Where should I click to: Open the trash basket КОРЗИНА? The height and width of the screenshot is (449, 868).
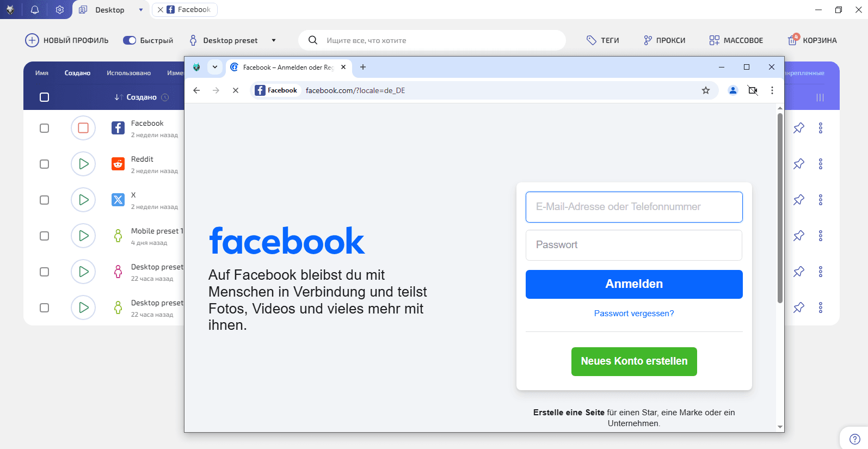tap(812, 40)
